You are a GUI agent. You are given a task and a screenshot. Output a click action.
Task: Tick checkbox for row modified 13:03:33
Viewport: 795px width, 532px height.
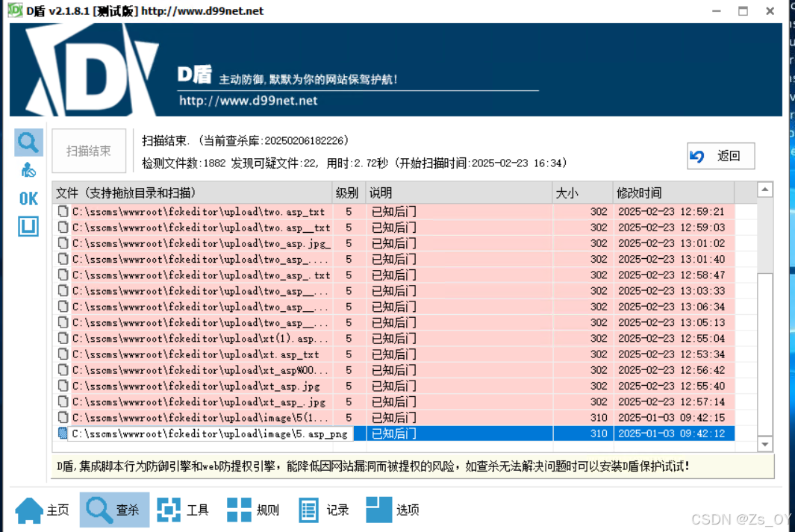tap(63, 291)
